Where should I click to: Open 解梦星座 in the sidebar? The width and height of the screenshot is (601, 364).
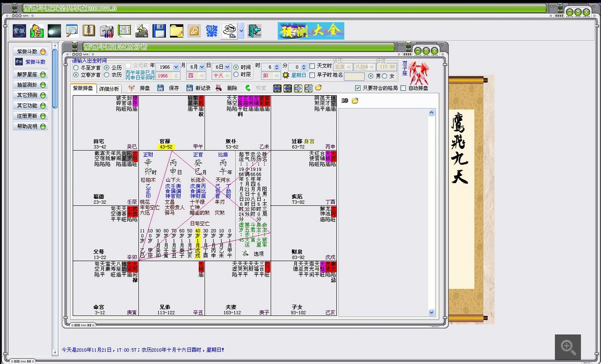31,74
